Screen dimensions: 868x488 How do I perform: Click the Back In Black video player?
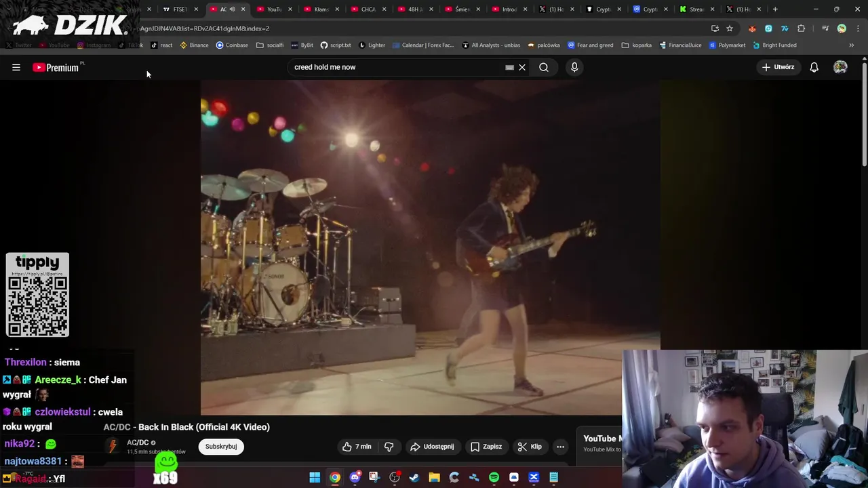pyautogui.click(x=430, y=247)
